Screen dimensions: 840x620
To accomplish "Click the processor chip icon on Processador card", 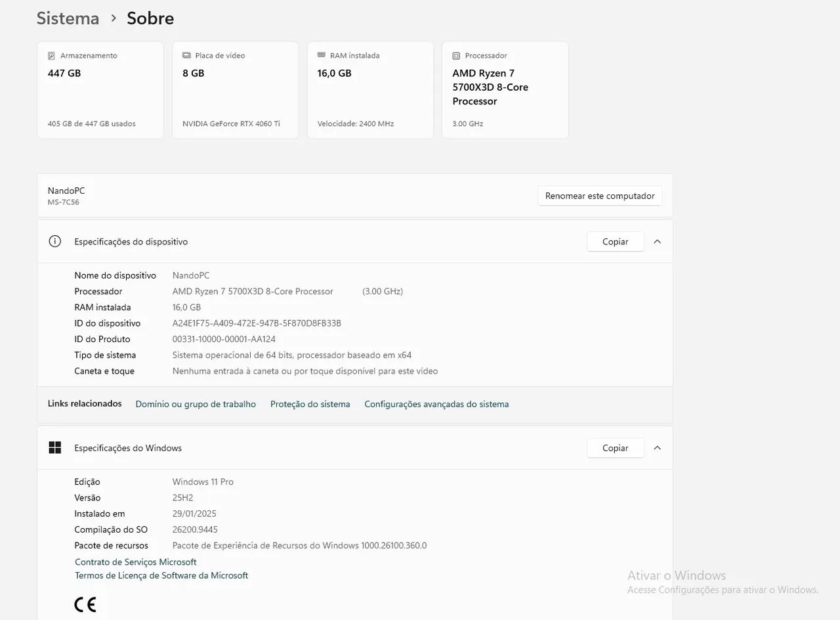I will point(456,56).
